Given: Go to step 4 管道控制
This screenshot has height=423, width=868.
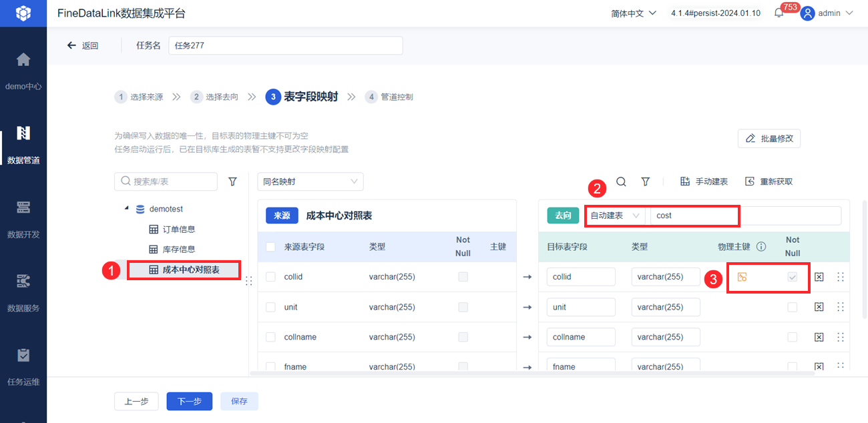Looking at the screenshot, I should click(x=389, y=97).
